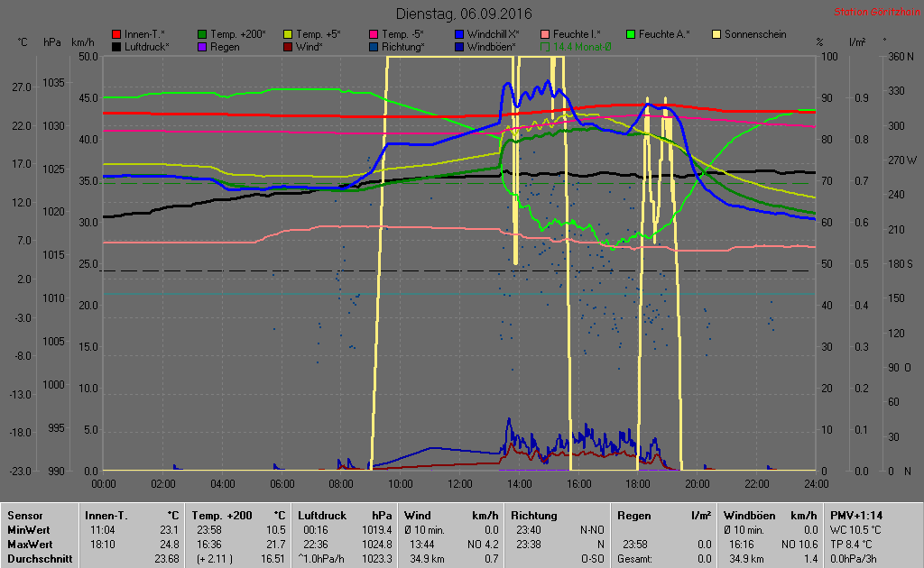Select the purple Regen legend marker
Image resolution: width=924 pixels, height=568 pixels.
point(202,46)
